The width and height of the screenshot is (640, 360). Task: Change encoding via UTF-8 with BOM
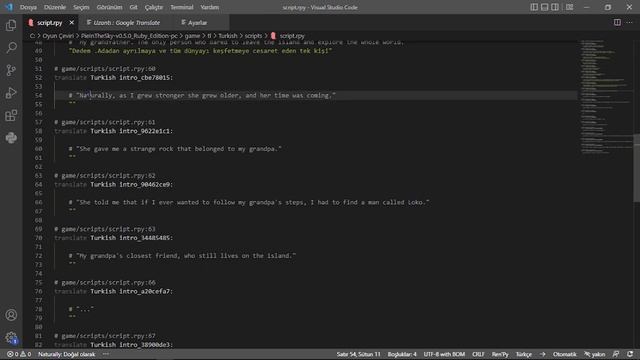444,354
